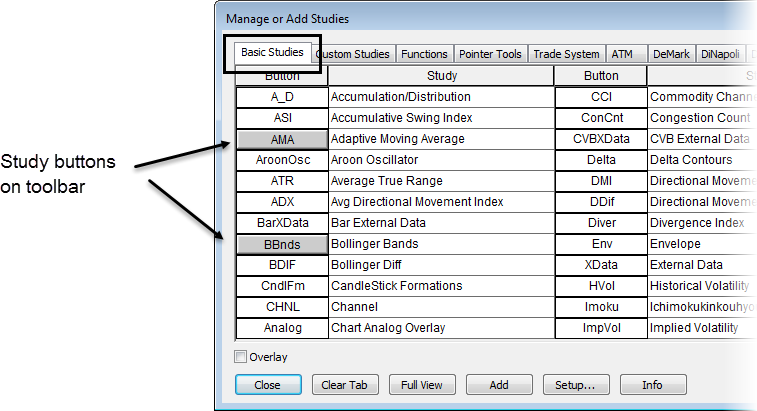Click the Info button
Viewport: 757px width, 411px height.
point(653,385)
